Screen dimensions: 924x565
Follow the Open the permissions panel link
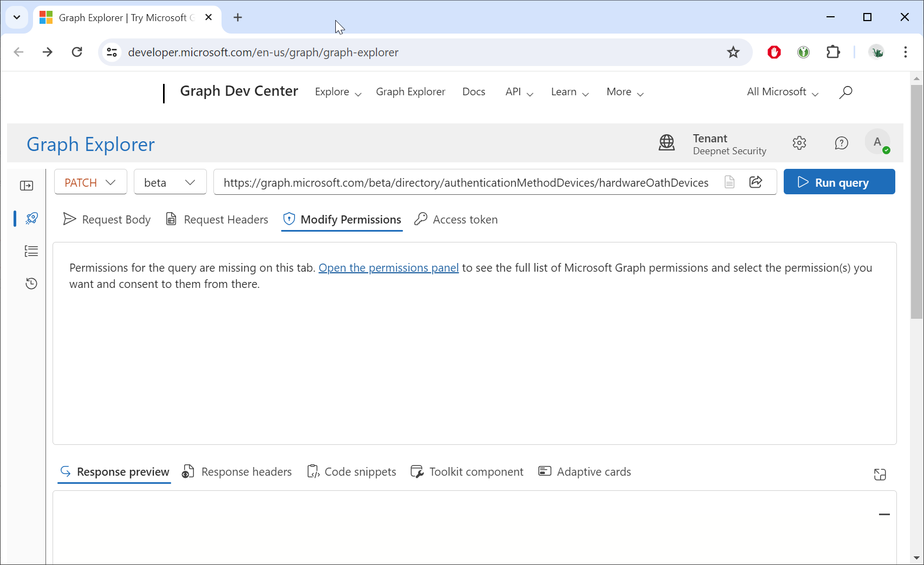point(388,268)
